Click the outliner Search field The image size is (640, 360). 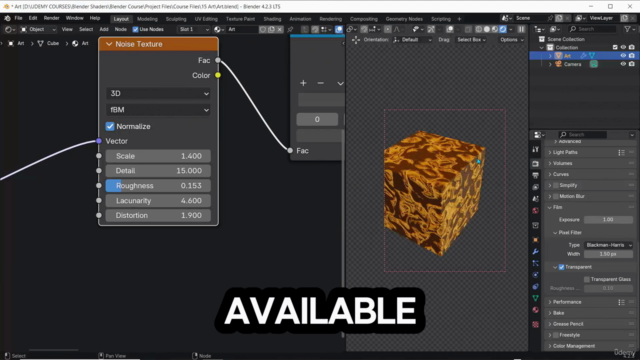point(593,29)
